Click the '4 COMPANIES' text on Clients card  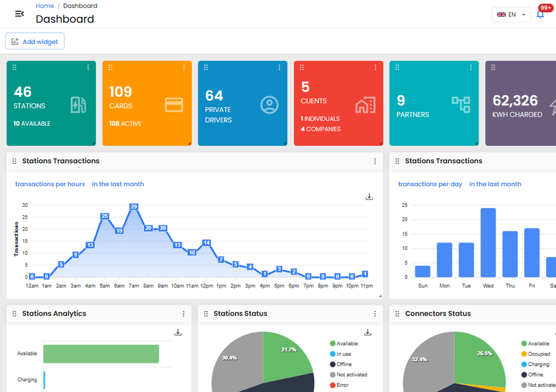(x=321, y=129)
